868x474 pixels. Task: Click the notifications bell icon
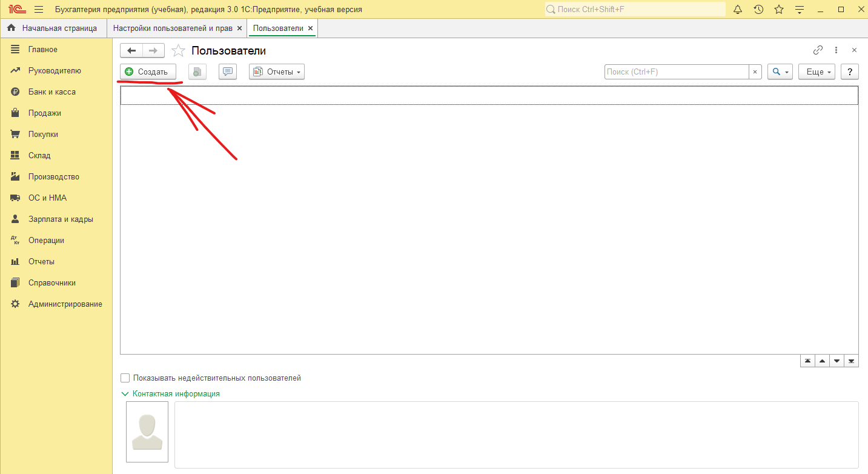click(x=738, y=9)
